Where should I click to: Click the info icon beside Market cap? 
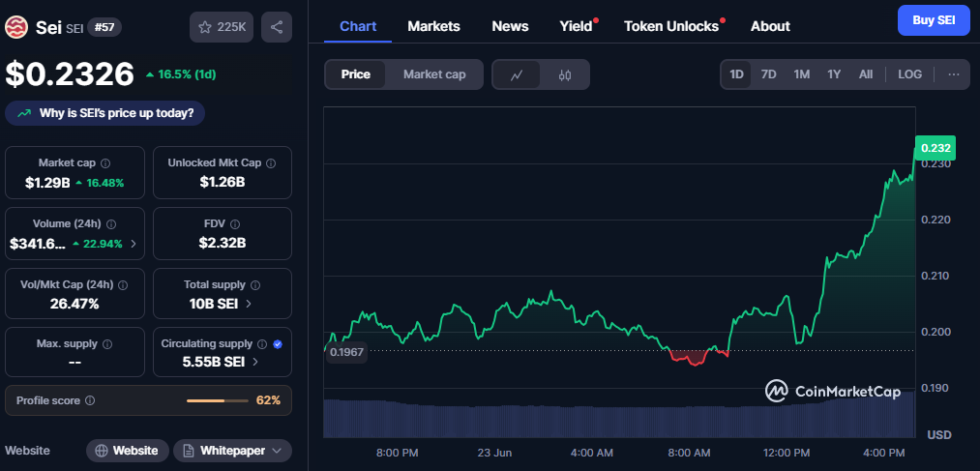pyautogui.click(x=105, y=163)
